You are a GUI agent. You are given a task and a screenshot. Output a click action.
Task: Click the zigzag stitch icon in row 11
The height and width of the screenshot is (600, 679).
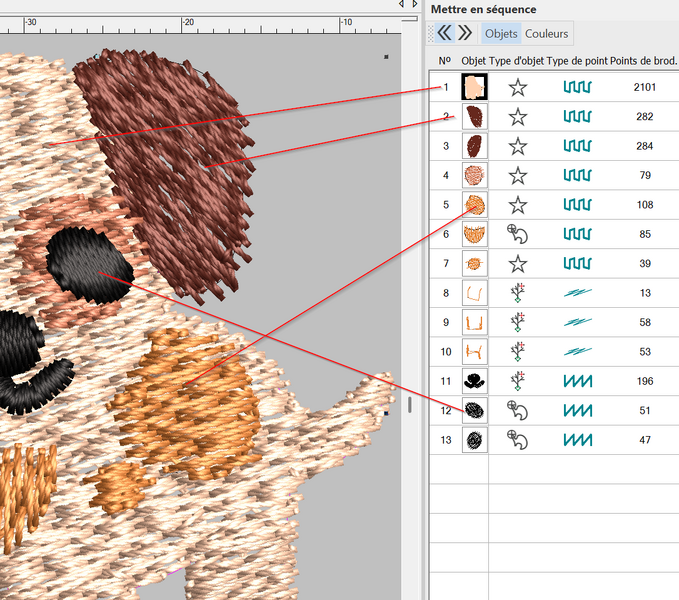point(577,381)
